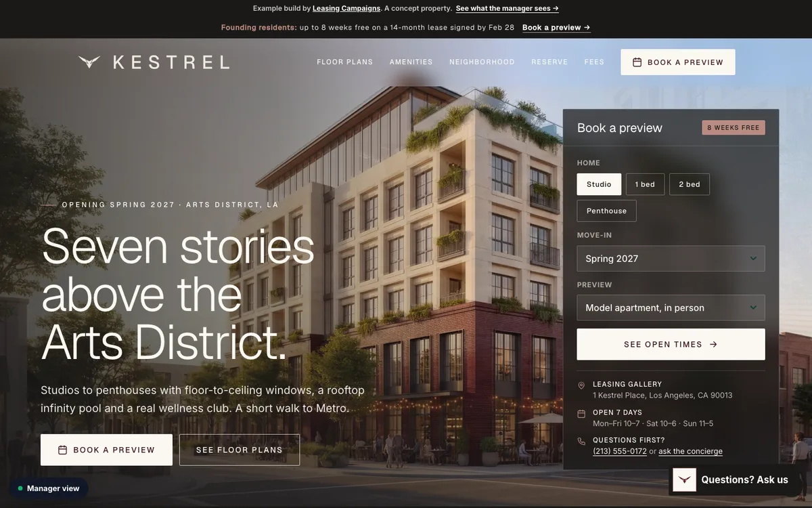Click See Open Times button

(x=671, y=344)
